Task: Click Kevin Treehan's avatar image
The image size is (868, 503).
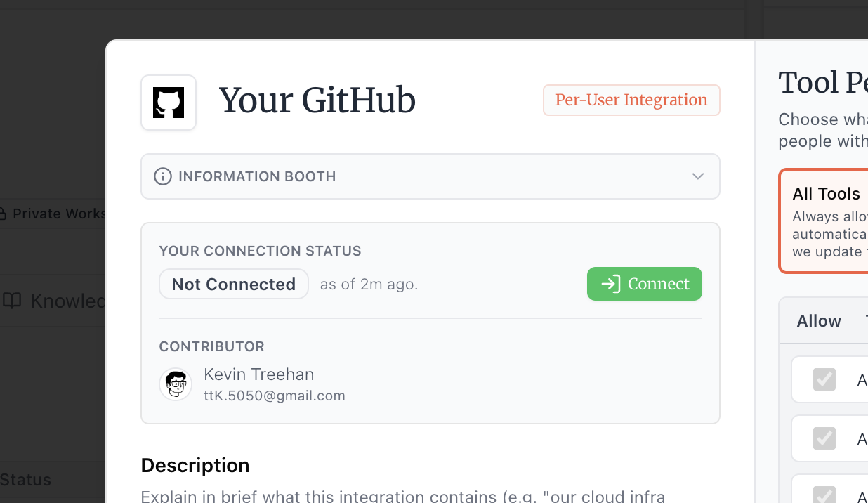Action: 176,385
